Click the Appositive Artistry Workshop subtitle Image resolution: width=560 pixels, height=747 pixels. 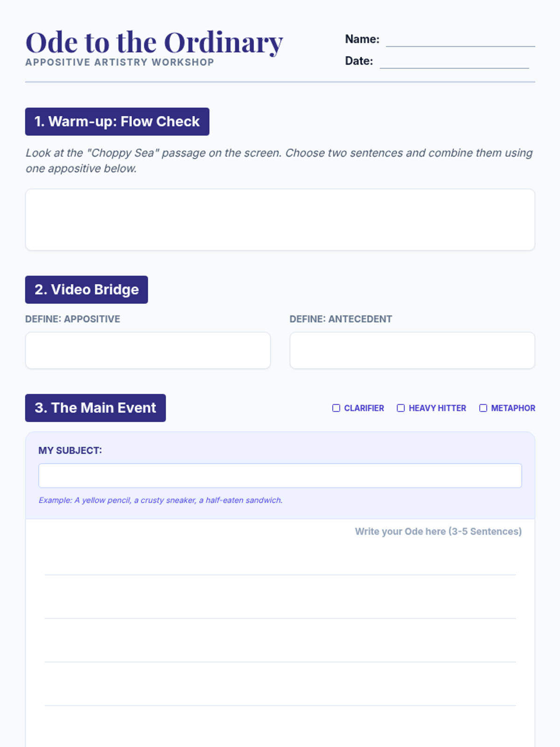tap(119, 62)
